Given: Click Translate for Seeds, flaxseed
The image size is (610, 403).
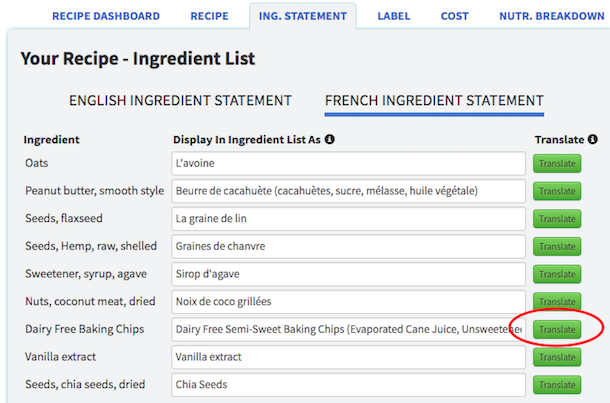Looking at the screenshot, I should pos(557,218).
